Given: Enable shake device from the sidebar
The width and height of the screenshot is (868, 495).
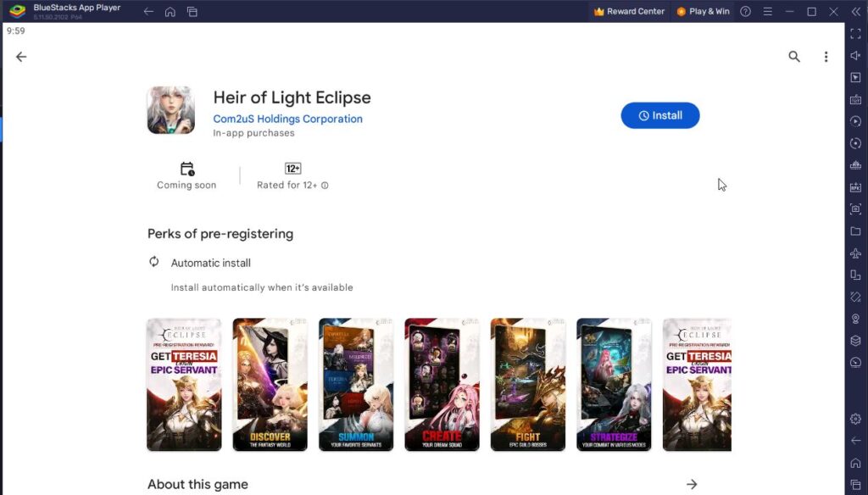Looking at the screenshot, I should point(855,298).
